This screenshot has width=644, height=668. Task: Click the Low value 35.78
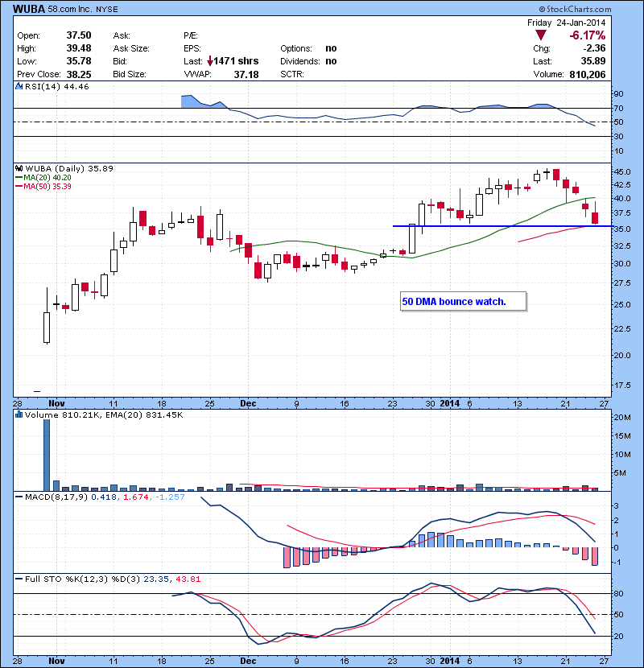pyautogui.click(x=79, y=61)
